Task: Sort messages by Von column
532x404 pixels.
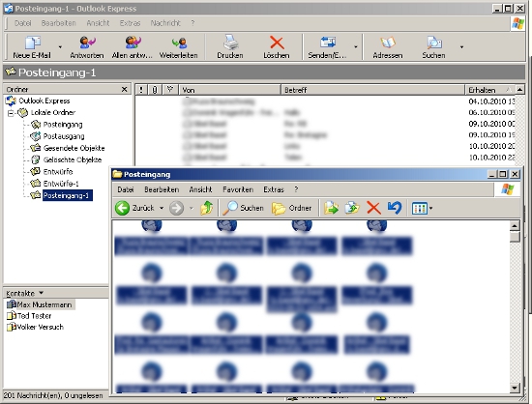Action: pos(229,90)
